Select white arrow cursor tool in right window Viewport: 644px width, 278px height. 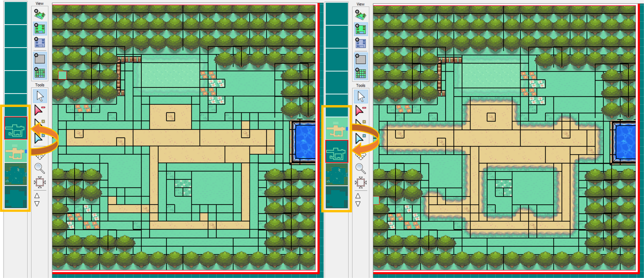pos(361,97)
